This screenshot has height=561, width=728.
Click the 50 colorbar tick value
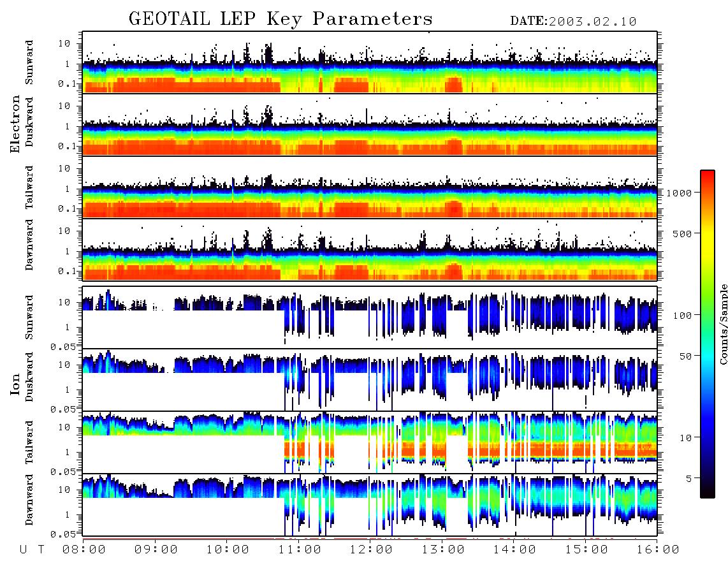(x=685, y=356)
